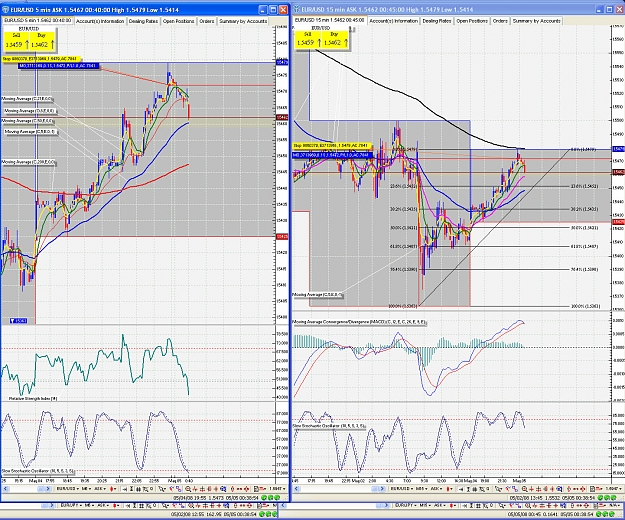Click MACD indicator label in 15 min window
Screen dimensions: 625x520
tap(359, 322)
